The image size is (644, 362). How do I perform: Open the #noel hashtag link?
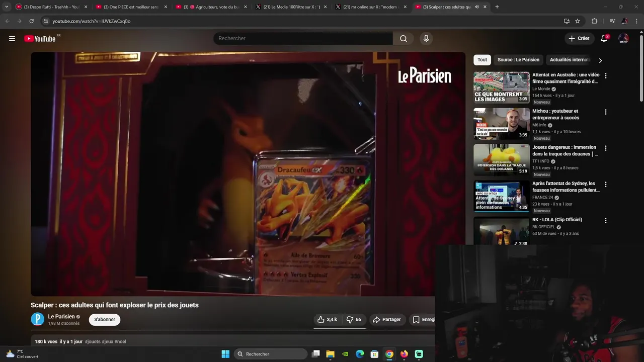120,341
